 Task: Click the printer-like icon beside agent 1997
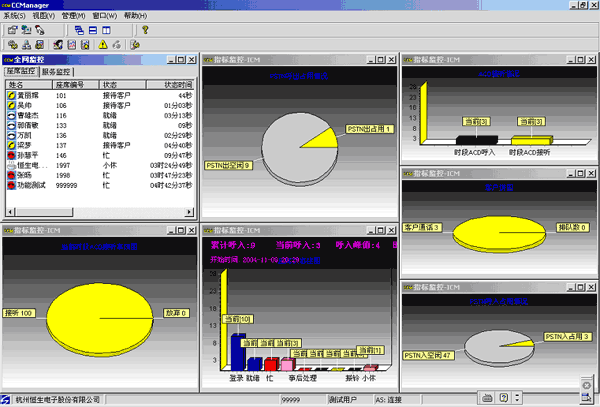[12, 165]
